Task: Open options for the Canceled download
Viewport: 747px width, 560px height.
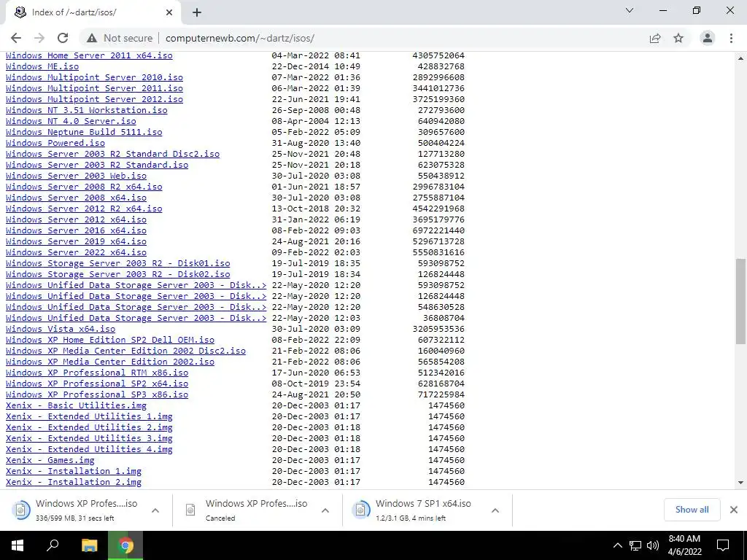Action: (x=325, y=510)
